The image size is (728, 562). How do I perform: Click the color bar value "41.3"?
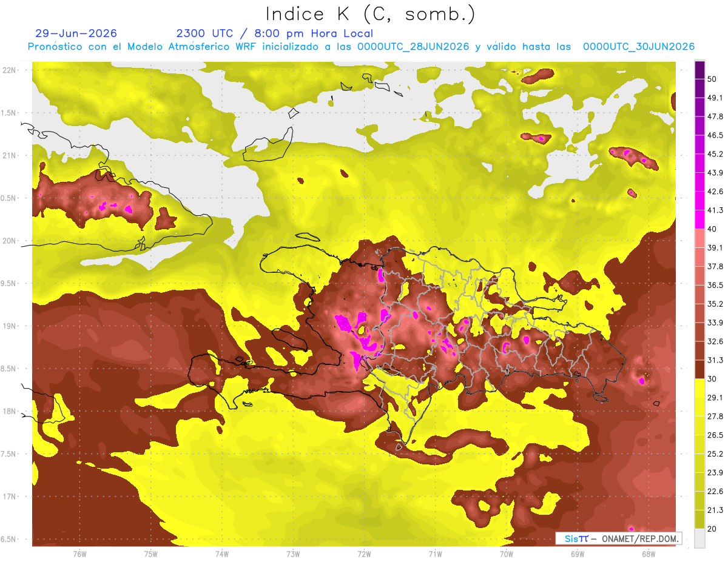(716, 210)
